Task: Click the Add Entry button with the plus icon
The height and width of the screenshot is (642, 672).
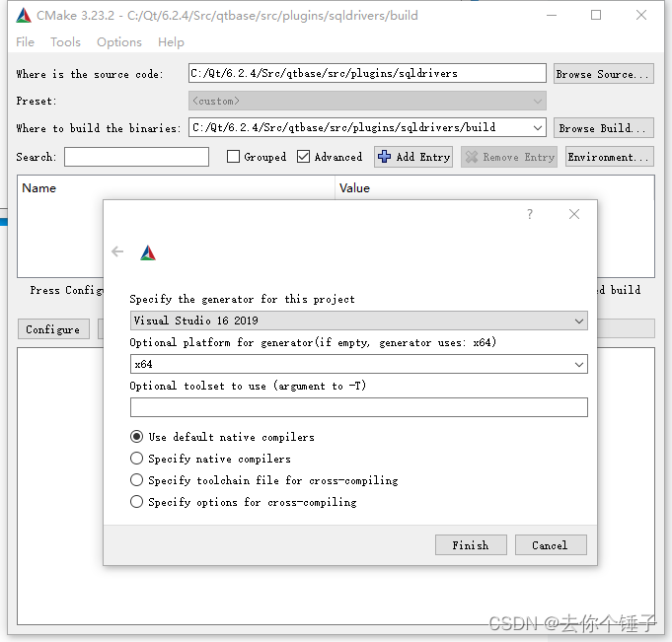Action: pos(413,157)
